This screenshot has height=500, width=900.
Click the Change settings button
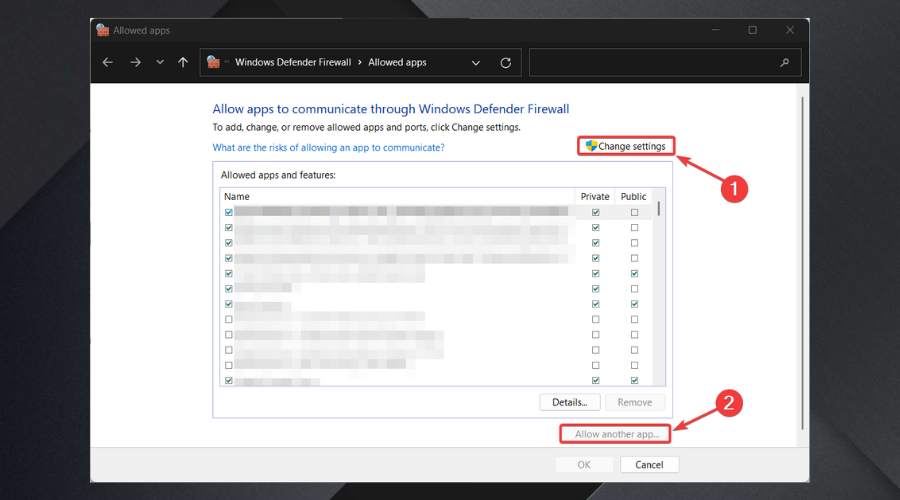626,146
